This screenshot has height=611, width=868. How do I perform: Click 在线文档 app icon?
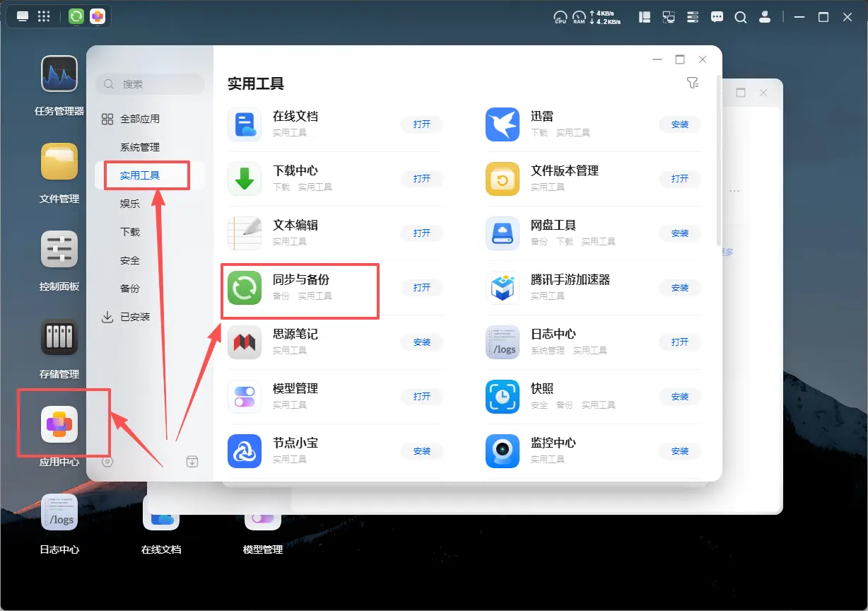245,124
